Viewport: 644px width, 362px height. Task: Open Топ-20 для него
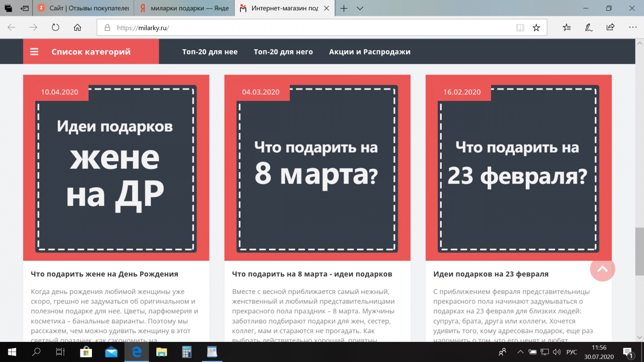(283, 52)
